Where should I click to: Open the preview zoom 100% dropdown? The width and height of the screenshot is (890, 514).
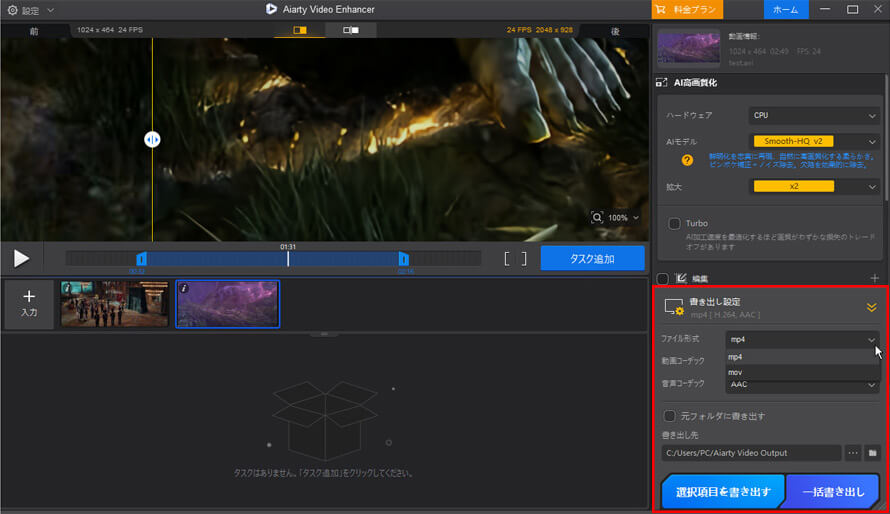point(623,218)
